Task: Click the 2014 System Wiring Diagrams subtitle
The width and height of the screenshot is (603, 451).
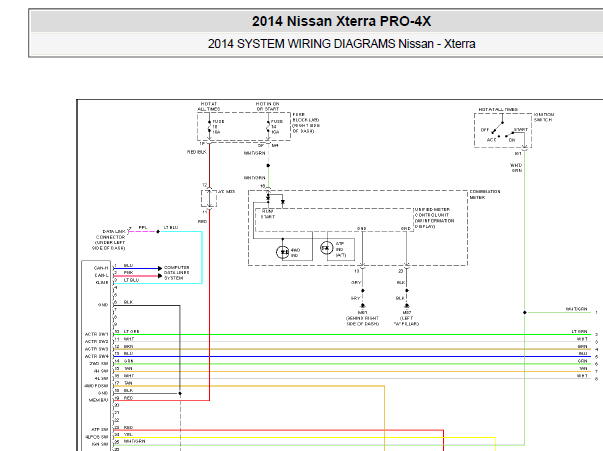Action: point(341,44)
